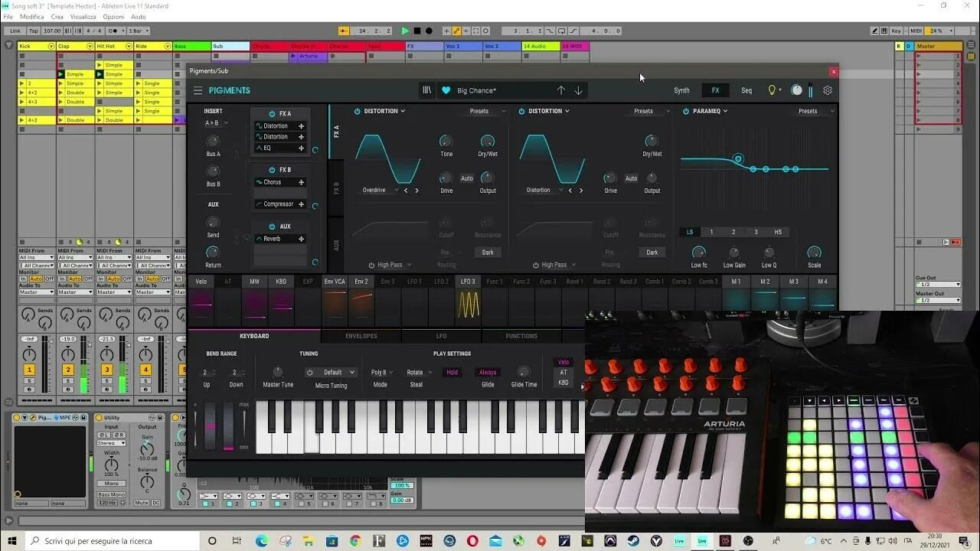Select the FX B vertical tab
Screen dimensions: 980x551
click(336, 188)
